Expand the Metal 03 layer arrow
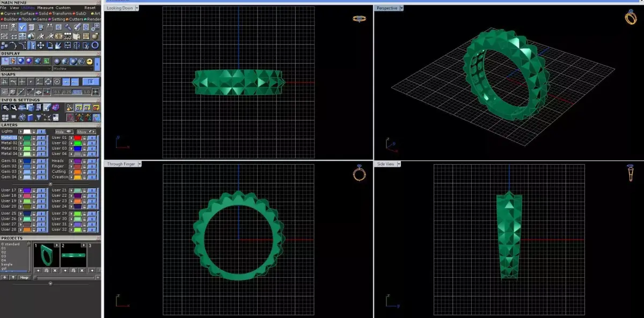This screenshot has height=318, width=644. click(x=20, y=149)
